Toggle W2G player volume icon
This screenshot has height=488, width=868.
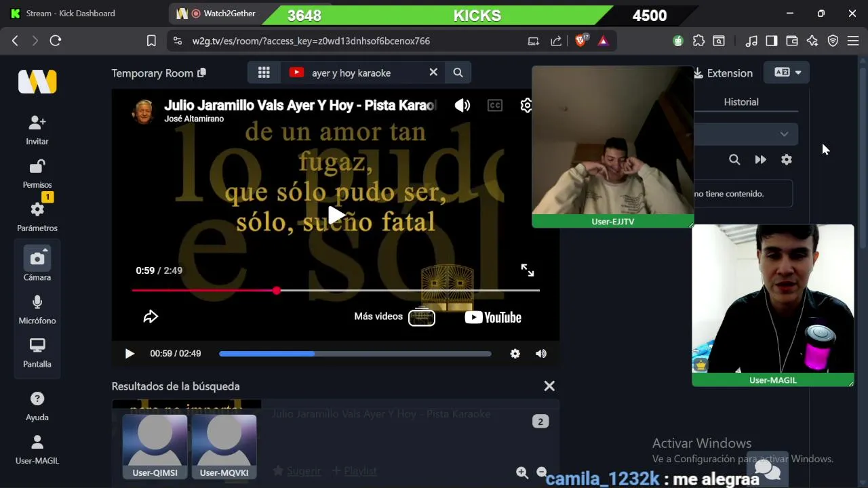coord(540,354)
